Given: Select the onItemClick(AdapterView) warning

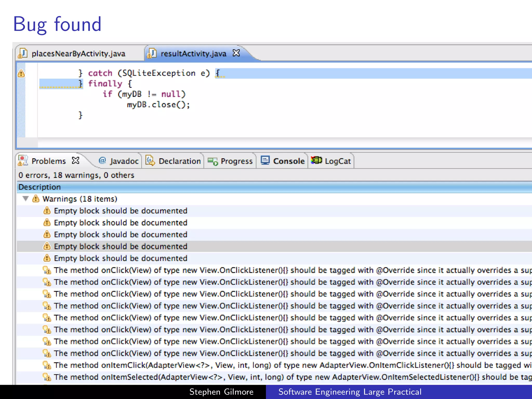Looking at the screenshot, I should 274,365.
